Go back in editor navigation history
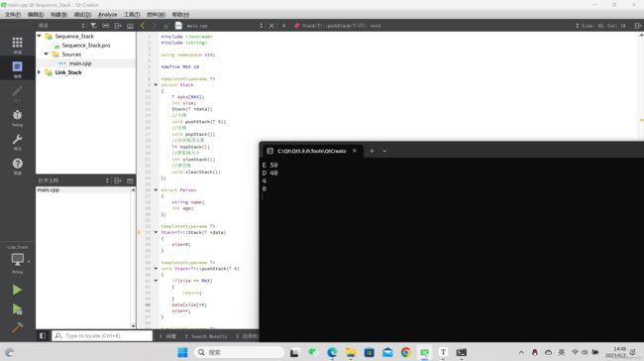Image resolution: width=644 pixels, height=361 pixels. (143, 26)
